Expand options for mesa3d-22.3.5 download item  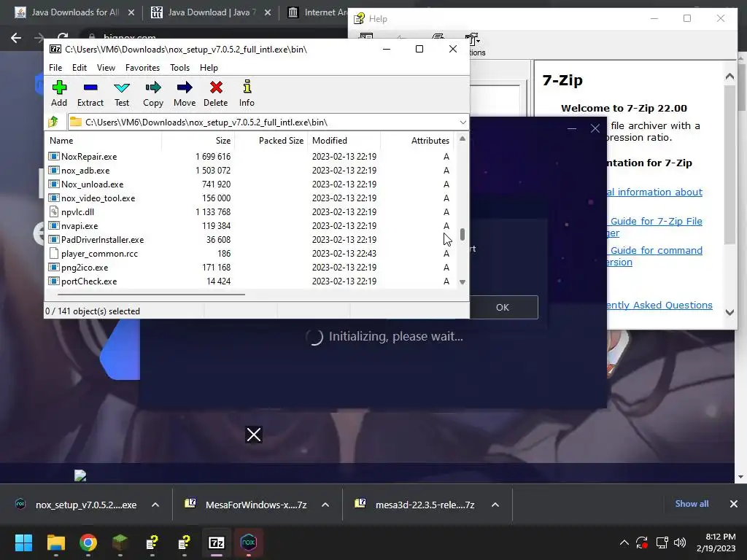click(495, 505)
